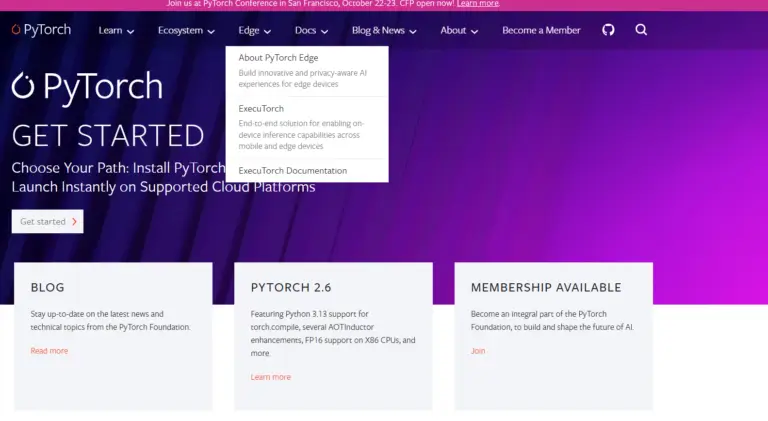Viewport: 768px width, 421px height.
Task: Click Learn more in PyTorch 2.6 card
Action: 270,377
